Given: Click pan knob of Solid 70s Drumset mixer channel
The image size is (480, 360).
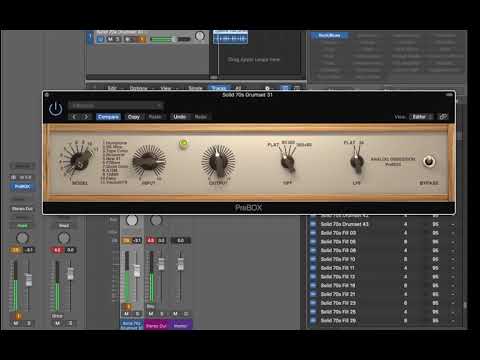Looking at the screenshot, I should 132,220.
